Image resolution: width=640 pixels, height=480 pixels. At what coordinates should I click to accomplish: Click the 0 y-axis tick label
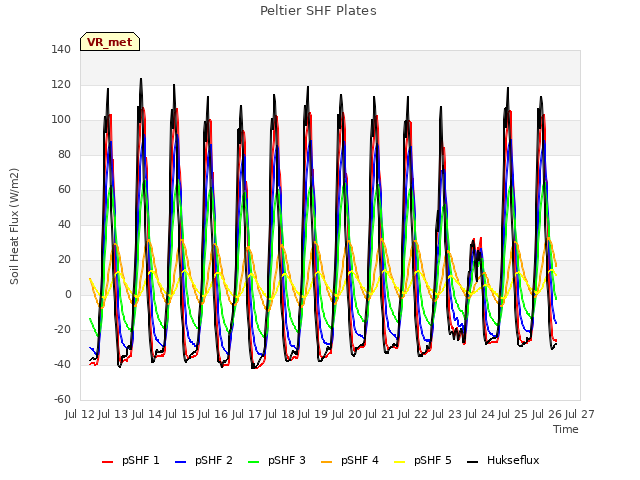[x=68, y=294]
